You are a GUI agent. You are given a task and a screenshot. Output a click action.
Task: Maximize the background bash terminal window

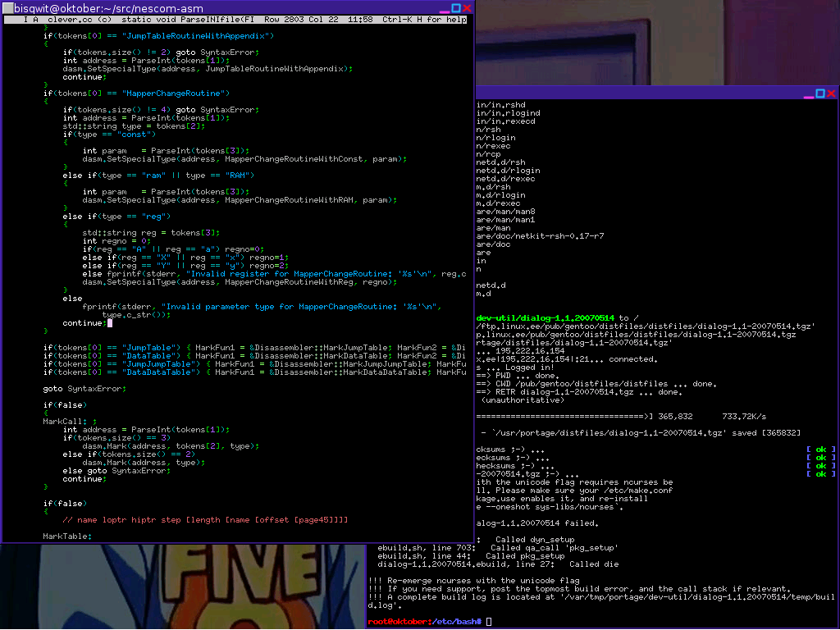pyautogui.click(x=821, y=94)
